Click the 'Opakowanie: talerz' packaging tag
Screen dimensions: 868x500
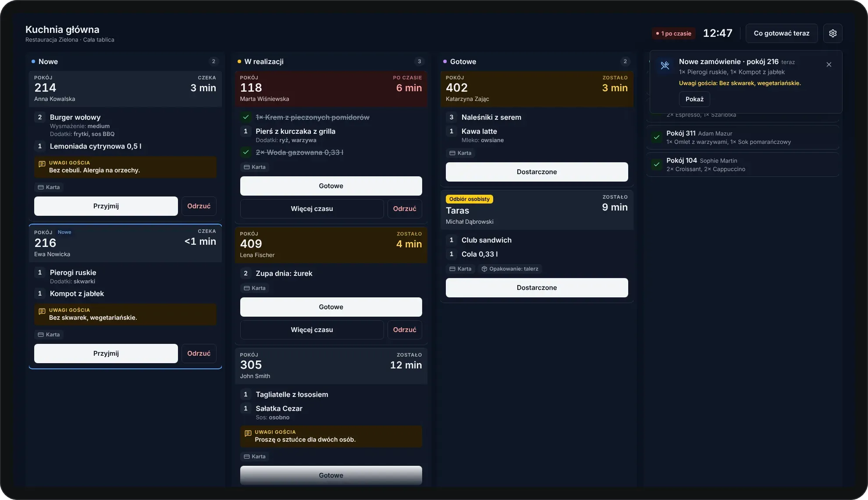(510, 269)
